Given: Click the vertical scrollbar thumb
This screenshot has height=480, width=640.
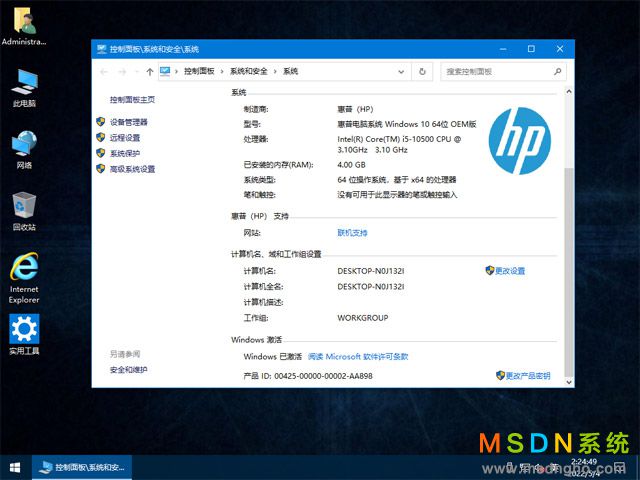Looking at the screenshot, I should [569, 271].
